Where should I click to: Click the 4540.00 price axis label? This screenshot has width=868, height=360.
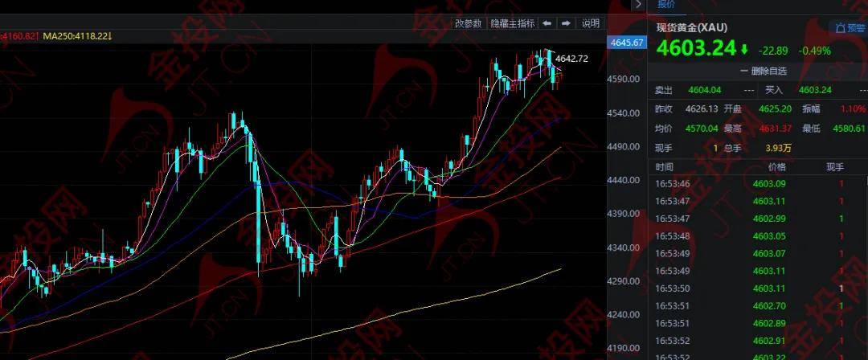[625, 112]
